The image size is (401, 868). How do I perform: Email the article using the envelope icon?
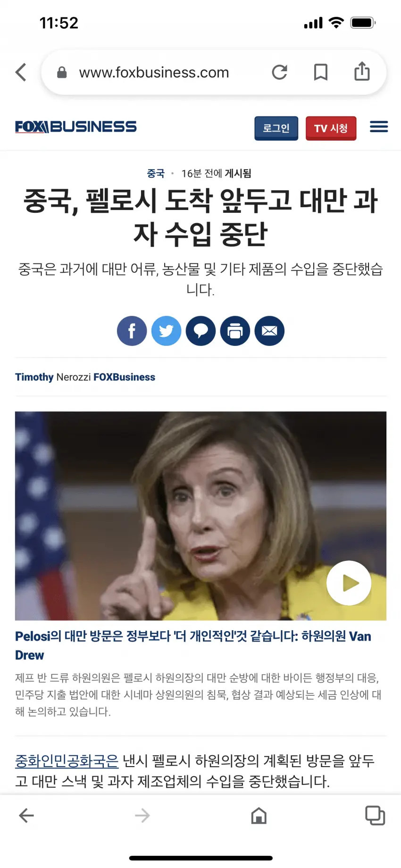coord(269,331)
